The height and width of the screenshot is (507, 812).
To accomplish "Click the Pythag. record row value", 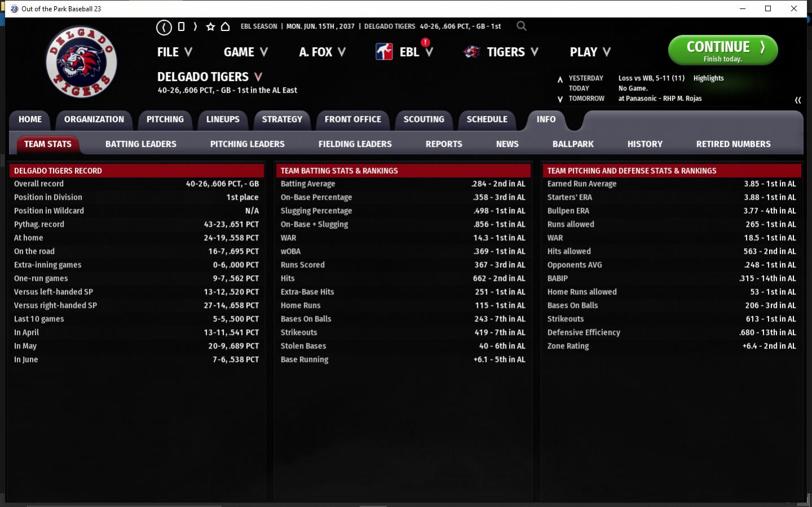I will coord(231,224).
